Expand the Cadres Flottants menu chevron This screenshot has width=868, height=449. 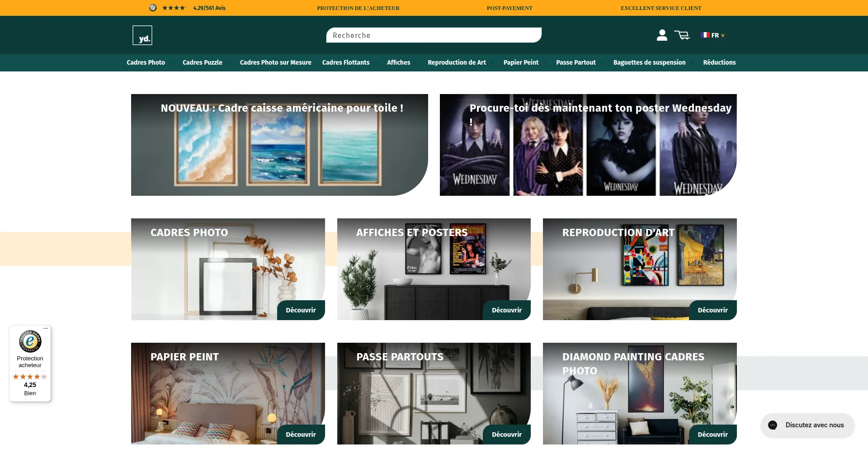click(x=375, y=63)
